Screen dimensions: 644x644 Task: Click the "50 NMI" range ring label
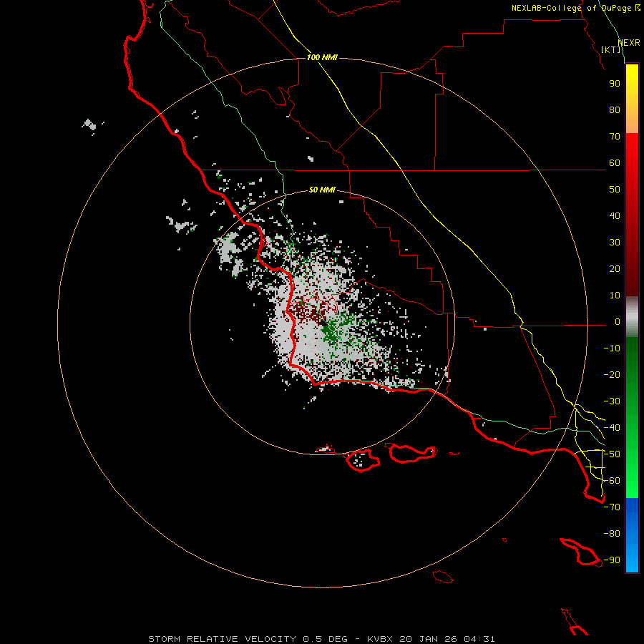click(322, 190)
